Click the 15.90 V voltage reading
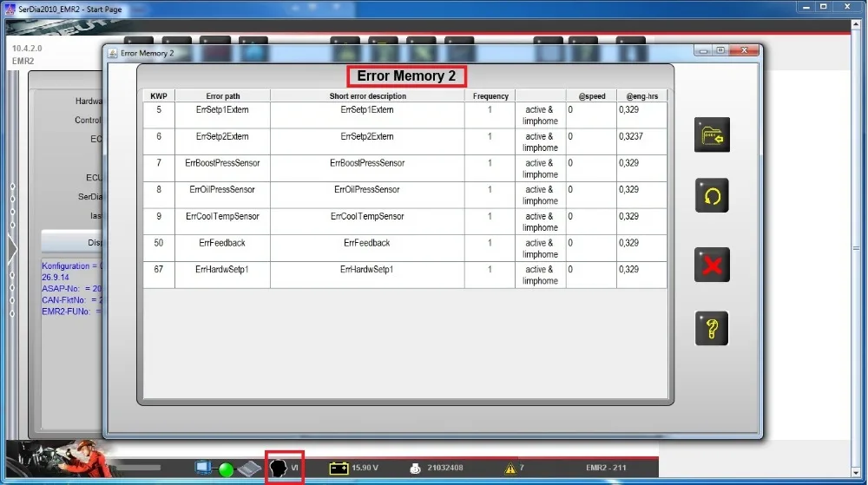Viewport: 868px width, 485px height. (x=365, y=468)
